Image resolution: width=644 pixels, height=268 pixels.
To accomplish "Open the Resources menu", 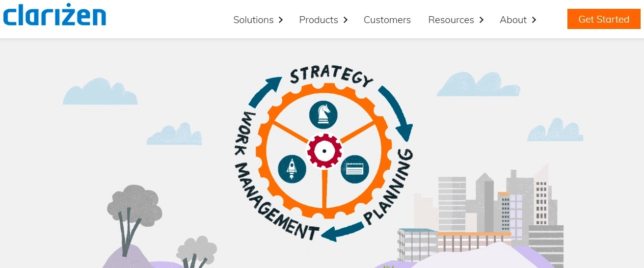I will pyautogui.click(x=451, y=20).
